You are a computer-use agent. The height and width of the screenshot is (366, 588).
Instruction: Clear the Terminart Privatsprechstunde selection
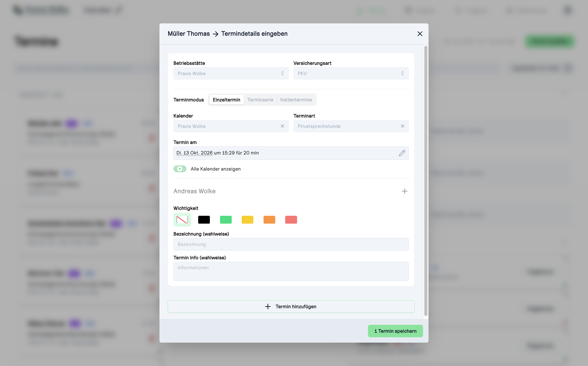(402, 126)
